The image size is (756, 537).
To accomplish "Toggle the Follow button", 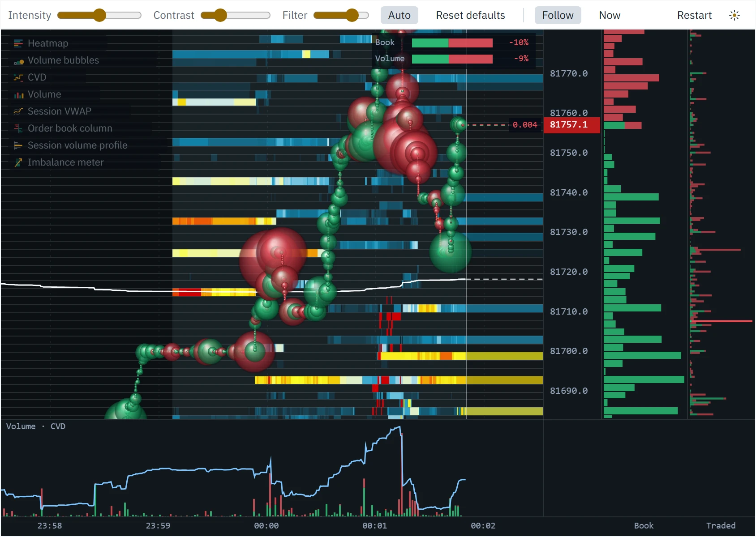I will [x=558, y=15].
